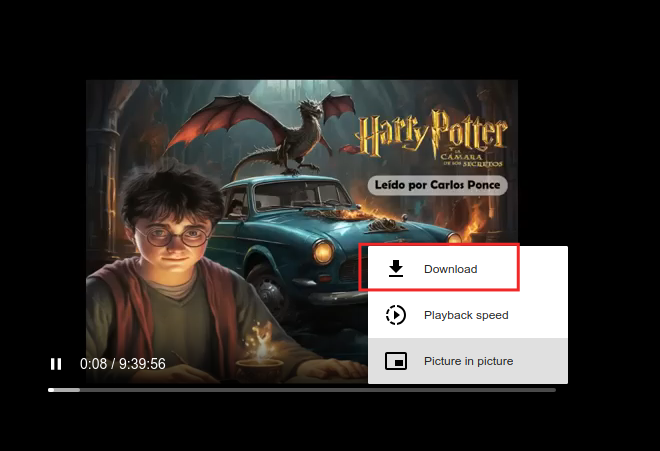Click the black area above the video
The height and width of the screenshot is (451, 660).
(300, 40)
